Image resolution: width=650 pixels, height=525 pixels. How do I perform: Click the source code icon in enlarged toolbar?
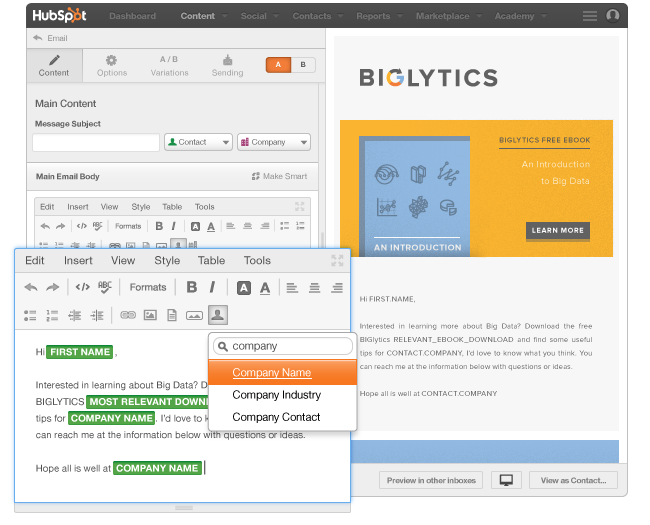(x=82, y=288)
